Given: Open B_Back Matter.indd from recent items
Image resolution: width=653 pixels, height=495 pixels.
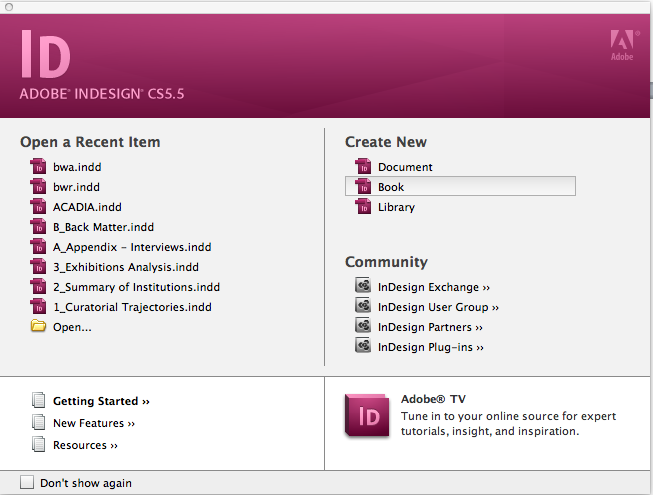Looking at the screenshot, I should 103,227.
